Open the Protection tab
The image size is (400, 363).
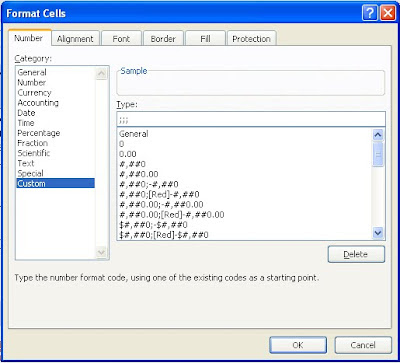click(251, 39)
